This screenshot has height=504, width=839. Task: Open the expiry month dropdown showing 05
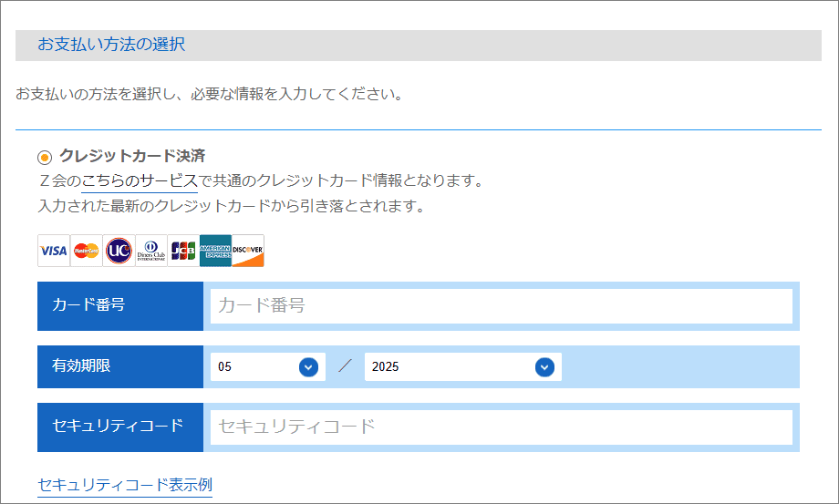pyautogui.click(x=268, y=366)
